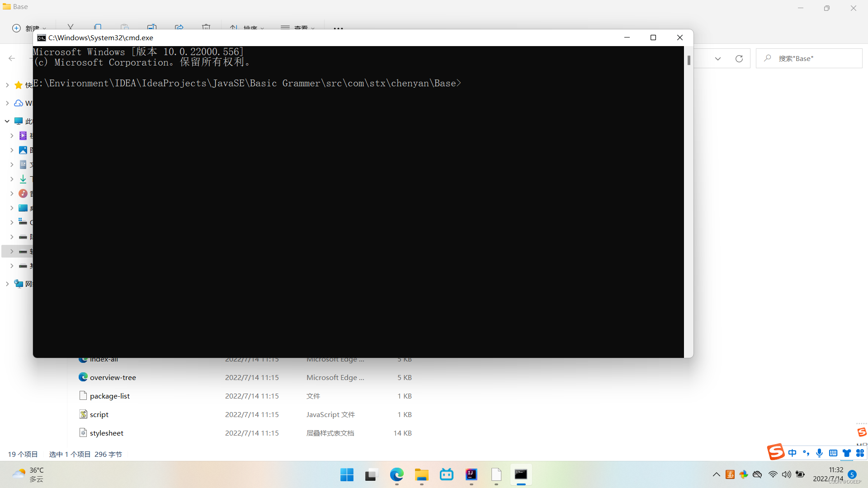The image size is (868, 488).
Task: Click the Explorer refresh button
Action: 739,59
